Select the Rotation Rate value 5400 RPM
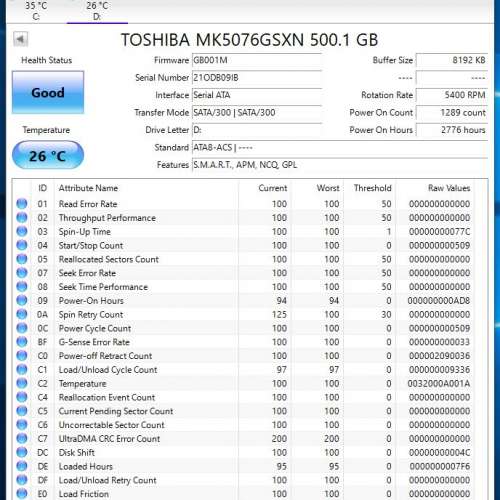Screen dimensions: 500x500 (452, 95)
